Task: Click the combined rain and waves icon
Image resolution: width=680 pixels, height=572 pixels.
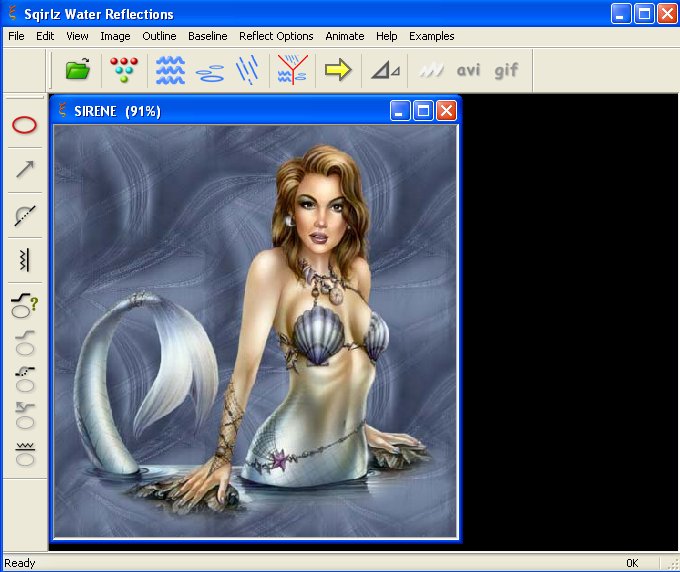Action: tap(293, 69)
